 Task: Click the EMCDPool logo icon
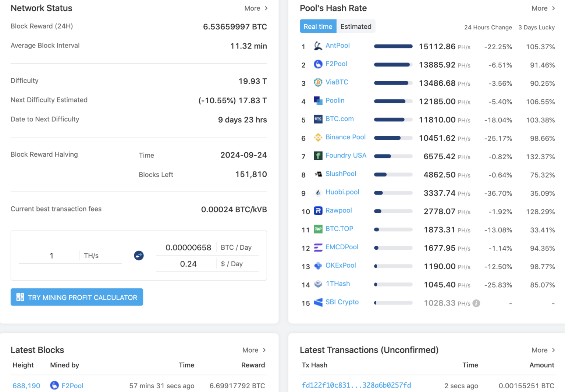(318, 247)
